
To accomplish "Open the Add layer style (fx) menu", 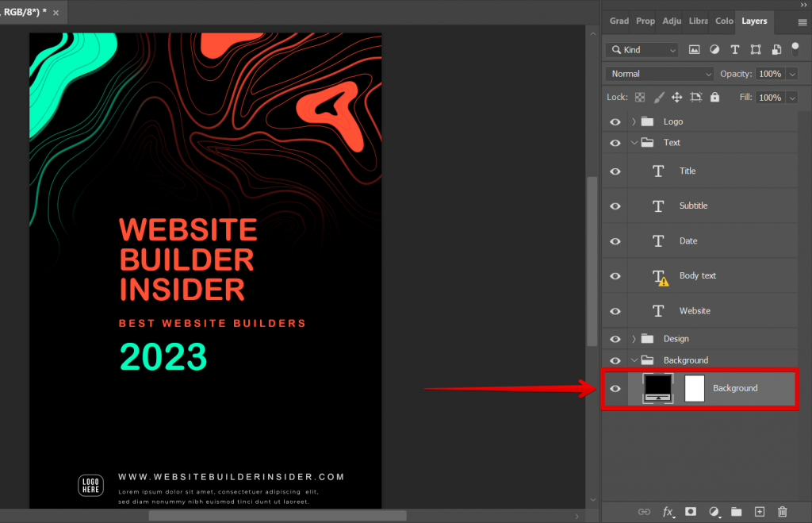I will [x=668, y=512].
